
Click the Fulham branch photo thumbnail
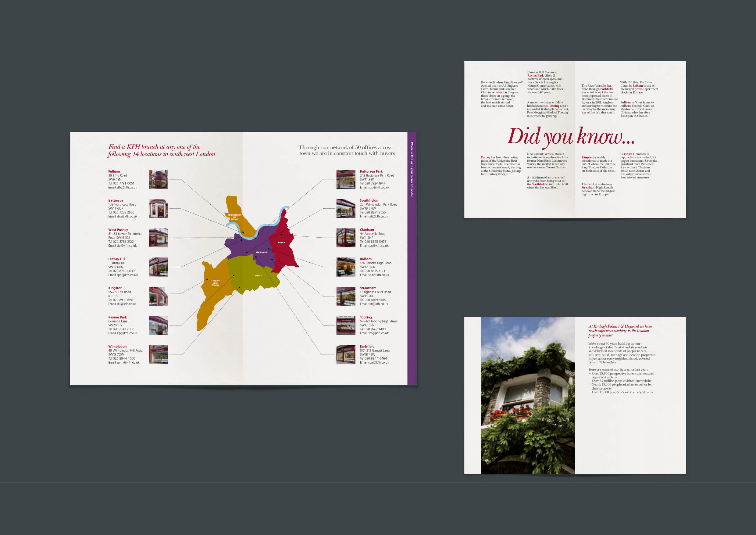point(158,179)
